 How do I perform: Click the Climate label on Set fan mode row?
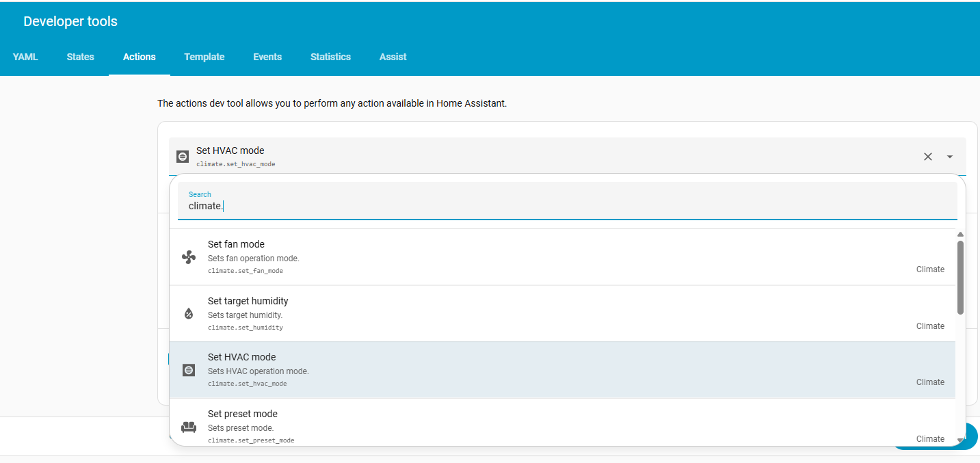click(x=930, y=269)
